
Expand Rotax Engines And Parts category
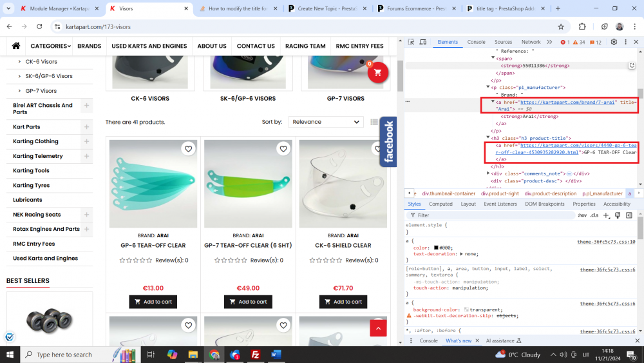click(x=87, y=229)
